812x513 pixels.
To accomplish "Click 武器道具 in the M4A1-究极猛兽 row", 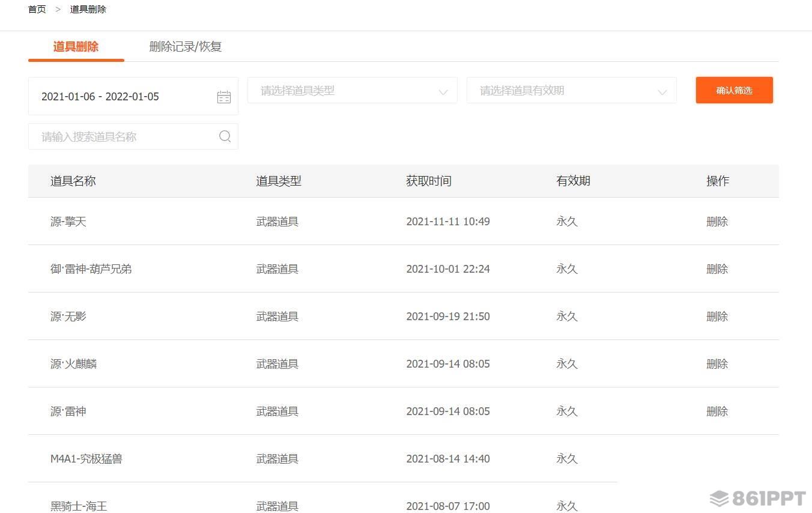I will coord(277,459).
